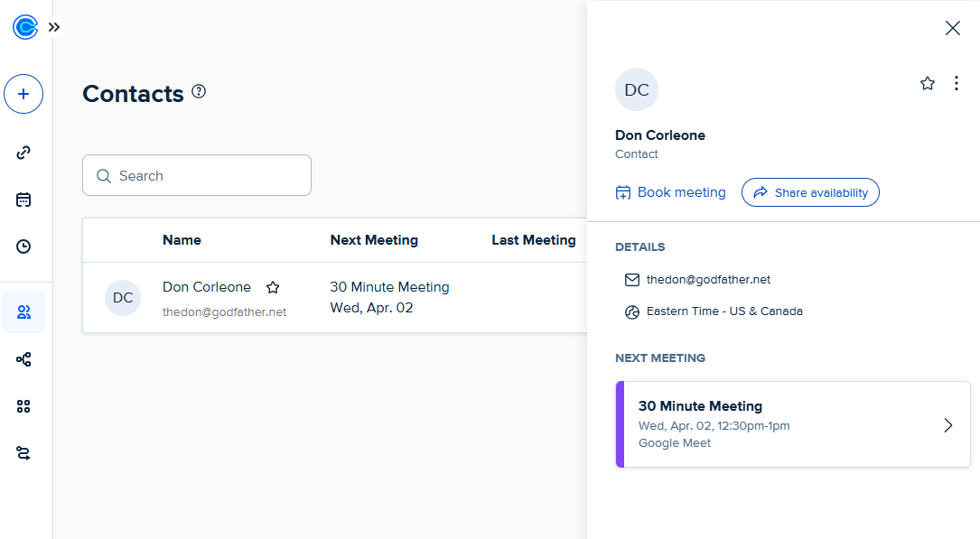This screenshot has height=539, width=980.
Task: Select the Contacts people icon in sidebar
Action: click(x=23, y=311)
